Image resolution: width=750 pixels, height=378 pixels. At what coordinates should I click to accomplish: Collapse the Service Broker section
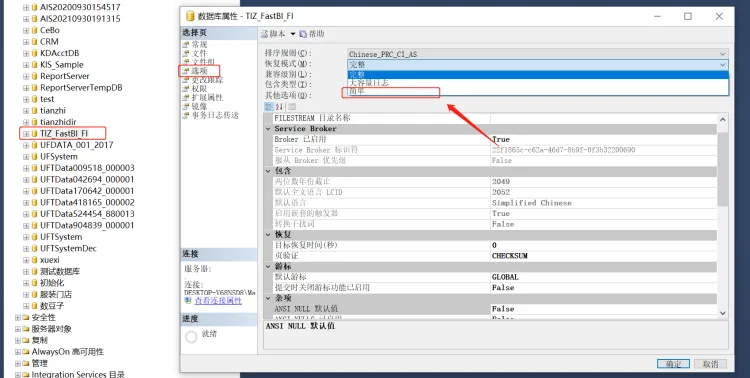point(268,129)
